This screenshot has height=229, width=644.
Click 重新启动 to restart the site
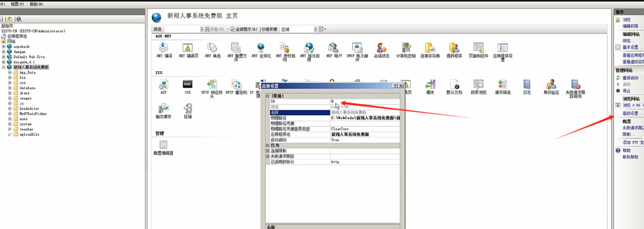(x=630, y=78)
